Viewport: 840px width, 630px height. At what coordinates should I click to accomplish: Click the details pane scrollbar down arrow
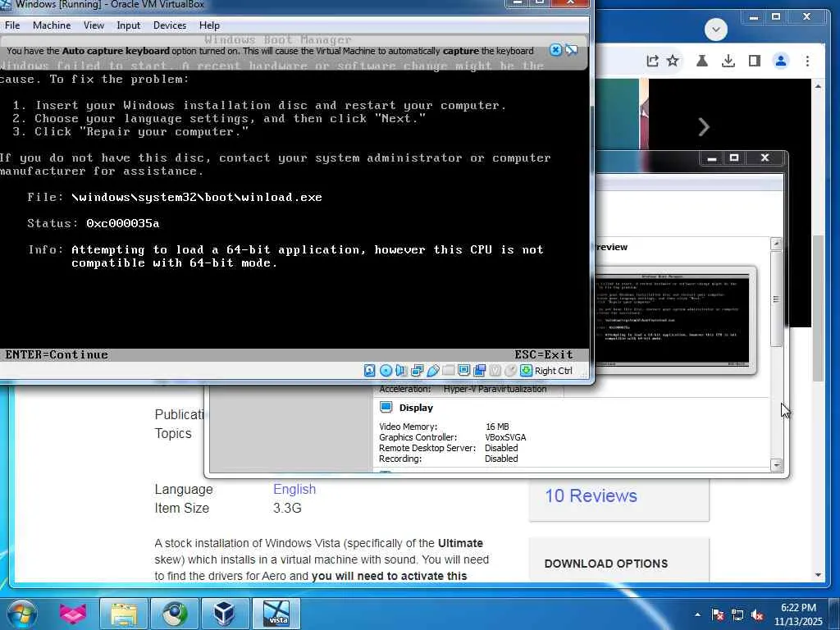coord(776,464)
